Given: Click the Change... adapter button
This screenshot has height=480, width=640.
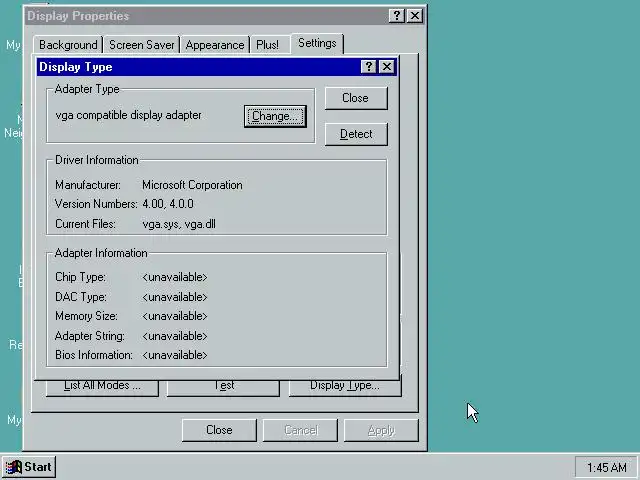Looking at the screenshot, I should tap(275, 116).
